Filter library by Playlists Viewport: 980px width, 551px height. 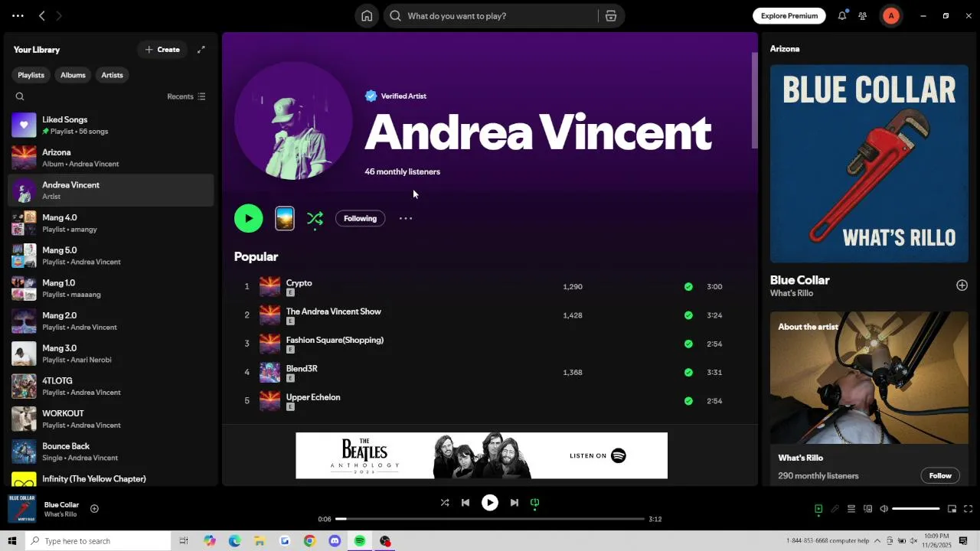pyautogui.click(x=31, y=75)
